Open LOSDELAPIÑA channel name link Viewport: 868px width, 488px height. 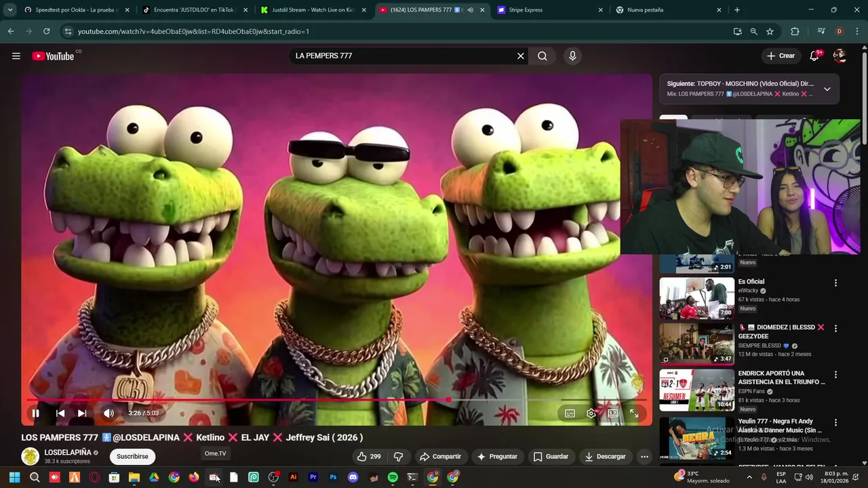point(68,452)
